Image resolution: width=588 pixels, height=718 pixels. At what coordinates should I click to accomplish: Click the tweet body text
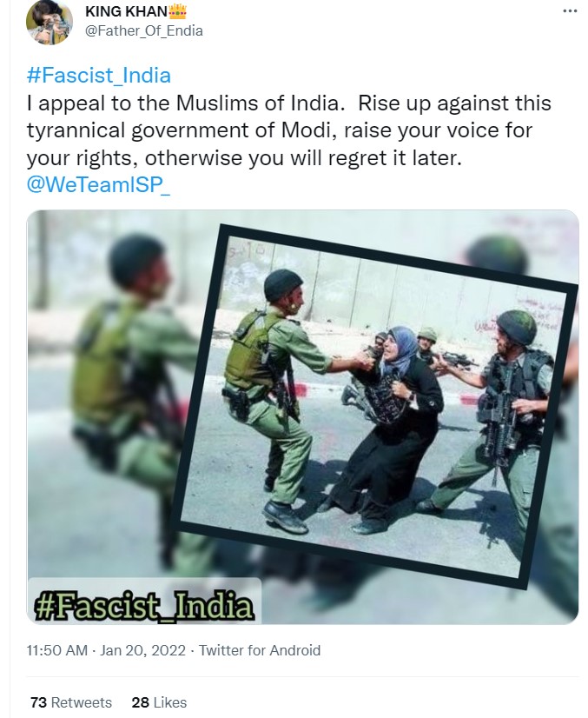tap(288, 130)
